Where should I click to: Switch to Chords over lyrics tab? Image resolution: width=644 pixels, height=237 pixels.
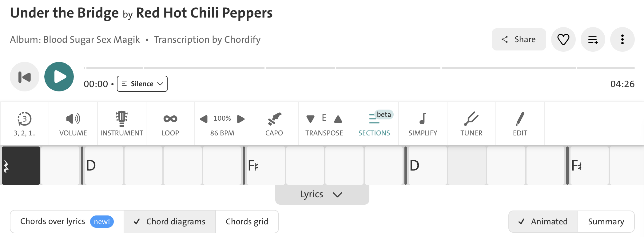click(67, 222)
